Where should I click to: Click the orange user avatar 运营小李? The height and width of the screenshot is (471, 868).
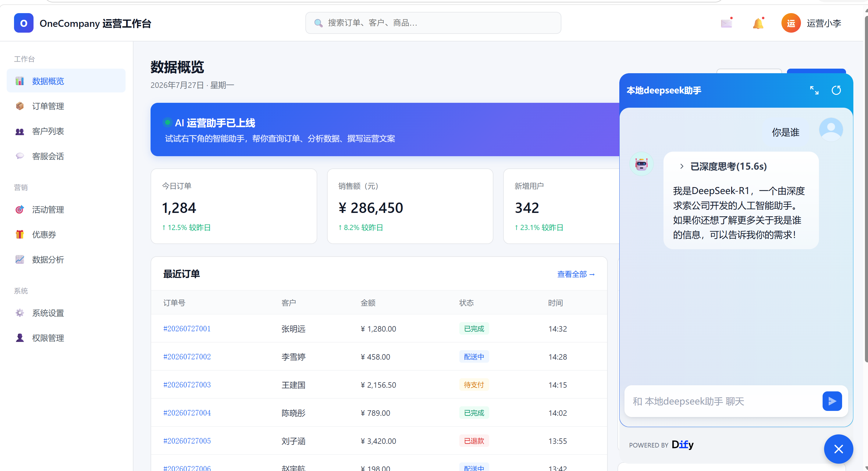click(x=791, y=23)
